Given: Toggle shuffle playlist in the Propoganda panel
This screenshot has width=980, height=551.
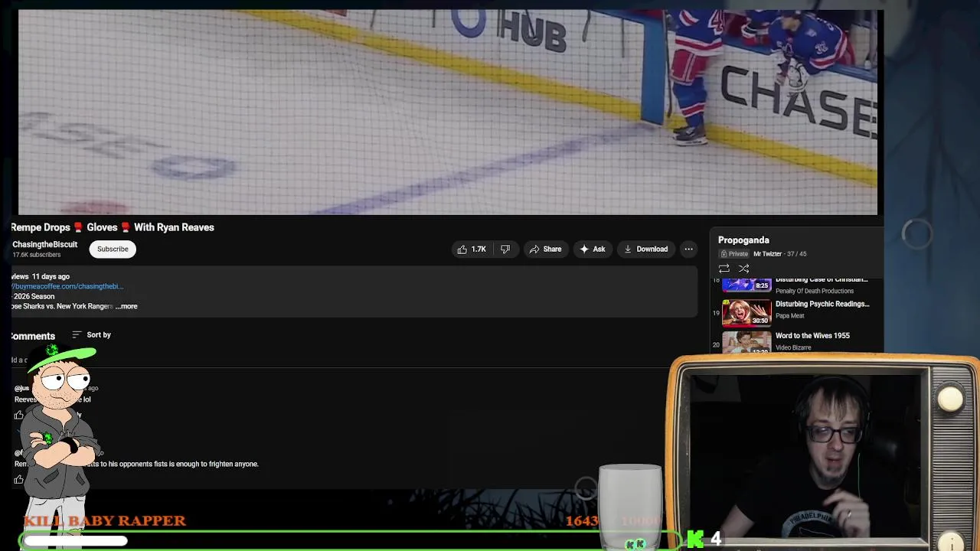Looking at the screenshot, I should tap(743, 269).
